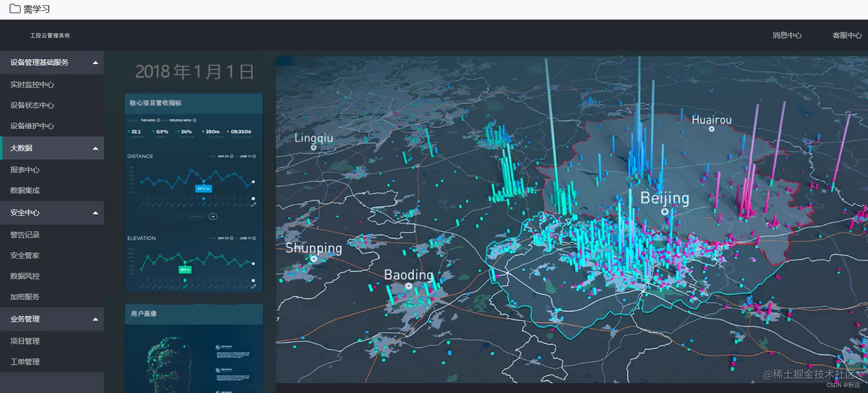Image resolution: width=868 pixels, height=393 pixels.
Task: Open 警告记录 page
Action: click(25, 235)
